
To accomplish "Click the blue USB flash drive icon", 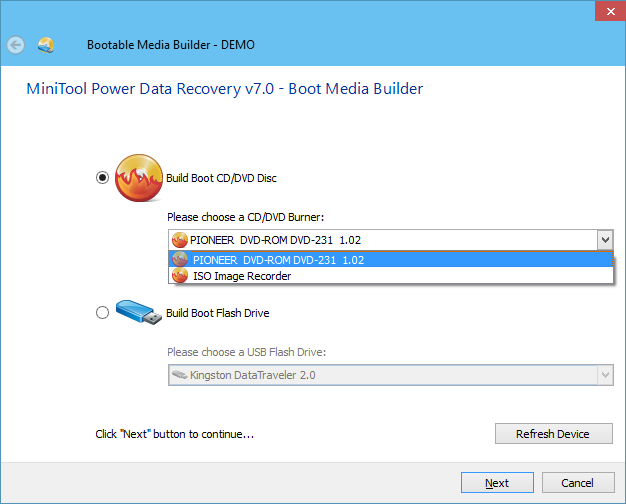I will coord(139,312).
